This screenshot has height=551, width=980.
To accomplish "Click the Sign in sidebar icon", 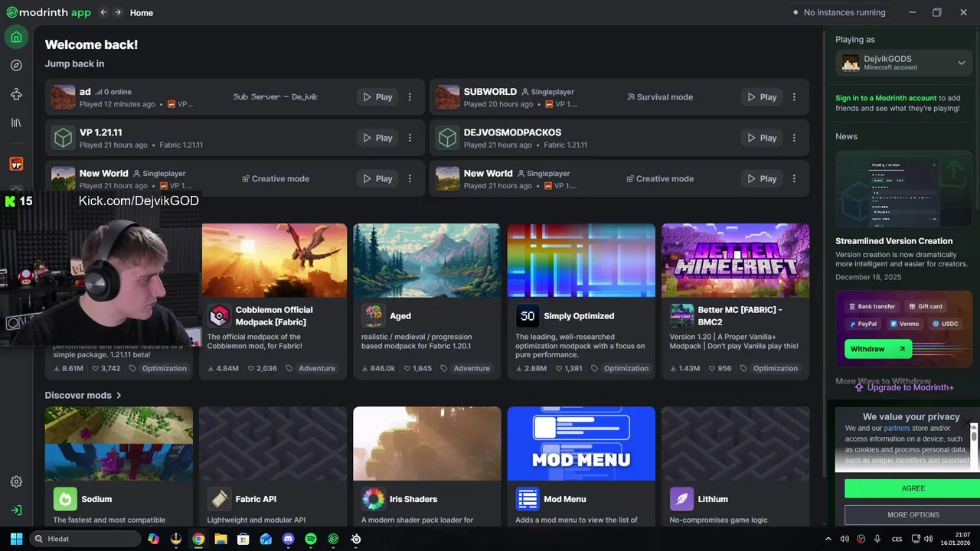I will pos(16,510).
